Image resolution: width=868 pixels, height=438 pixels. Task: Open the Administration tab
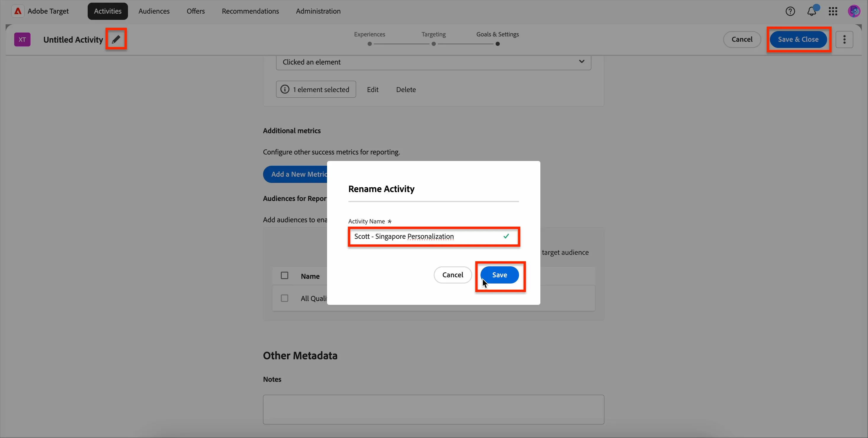318,11
